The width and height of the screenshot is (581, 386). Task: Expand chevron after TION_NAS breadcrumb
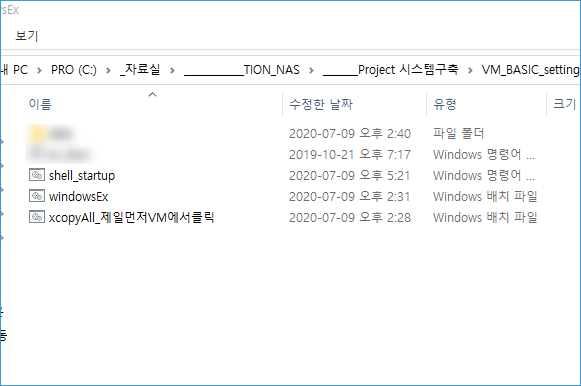(x=311, y=70)
